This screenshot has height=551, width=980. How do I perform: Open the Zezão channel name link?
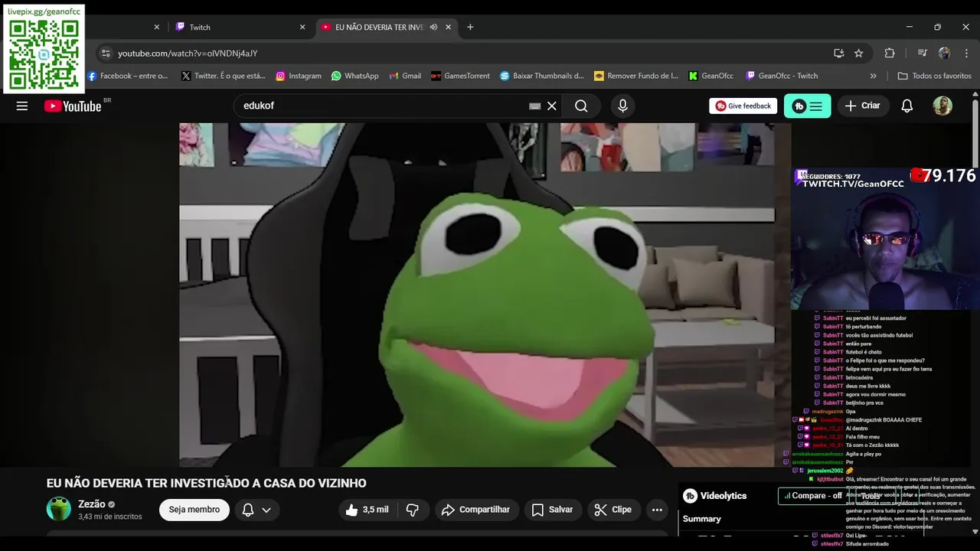(x=91, y=504)
